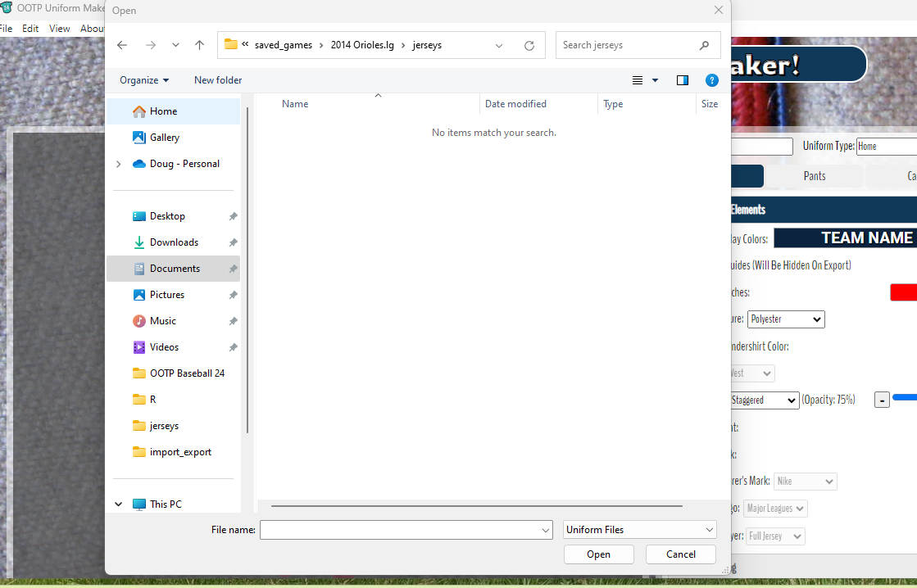Expand the Doug - Personal tree node
Screen dimensions: 917x588
(x=119, y=164)
